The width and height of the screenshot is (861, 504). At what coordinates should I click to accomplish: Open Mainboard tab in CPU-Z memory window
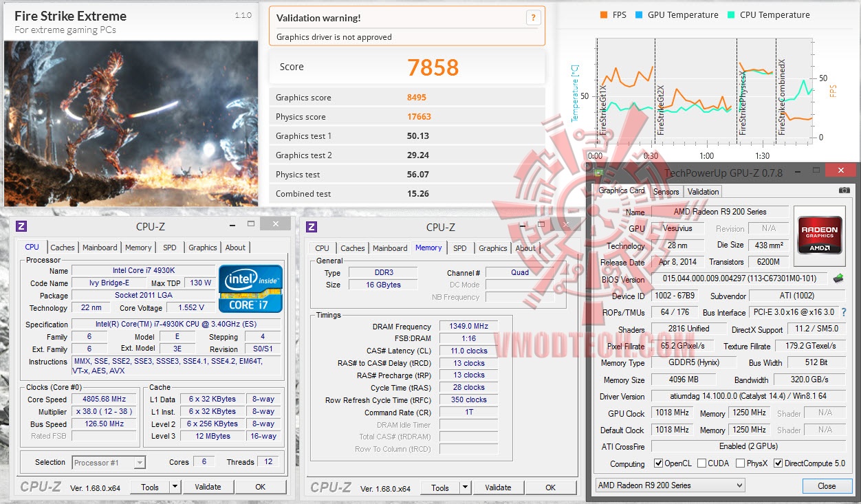(390, 248)
